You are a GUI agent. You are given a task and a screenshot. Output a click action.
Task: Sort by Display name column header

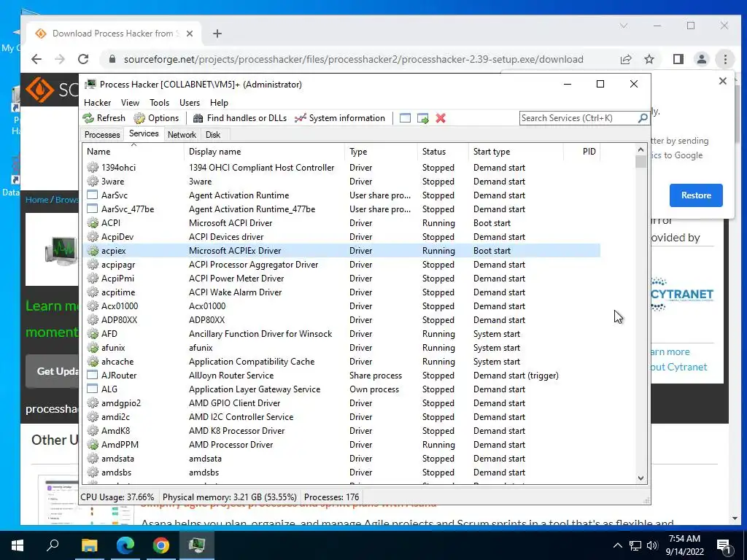pyautogui.click(x=264, y=152)
